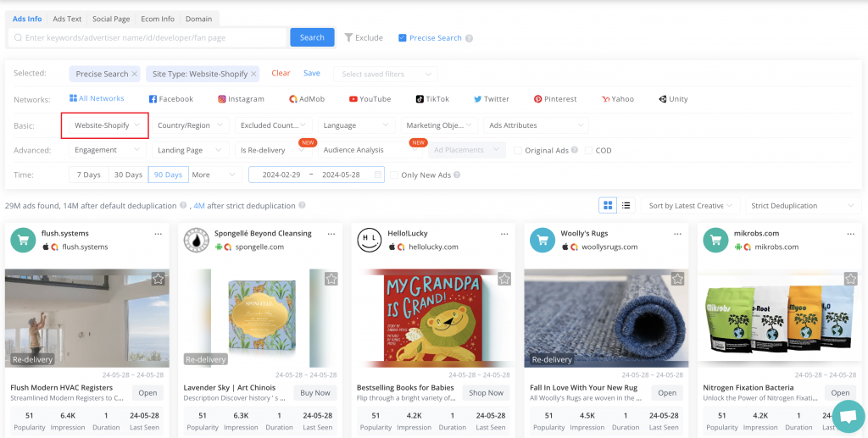Switch to the Ads Text tab

pyautogui.click(x=67, y=19)
